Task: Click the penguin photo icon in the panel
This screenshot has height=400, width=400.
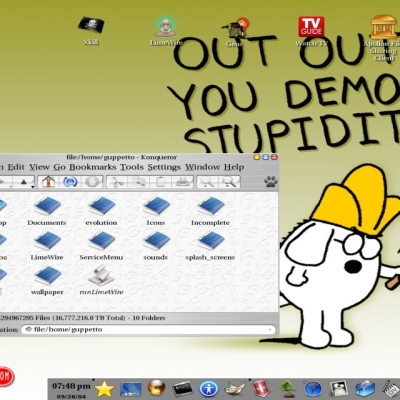Action: [x=339, y=389]
